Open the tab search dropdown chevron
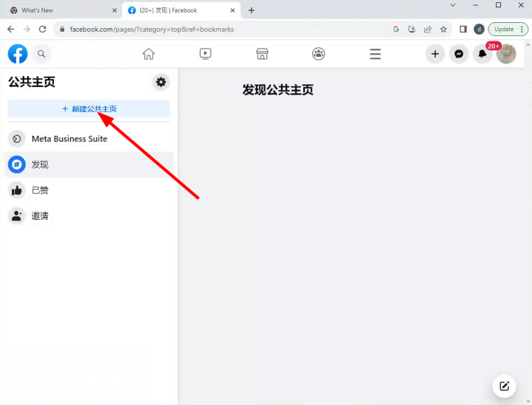 (x=452, y=5)
